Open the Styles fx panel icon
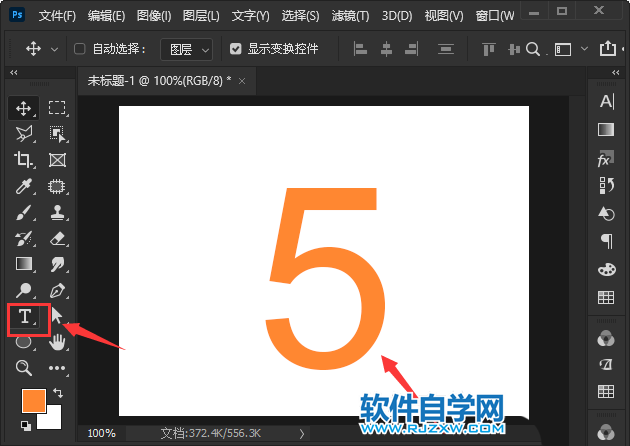The width and height of the screenshot is (630, 446). click(606, 159)
